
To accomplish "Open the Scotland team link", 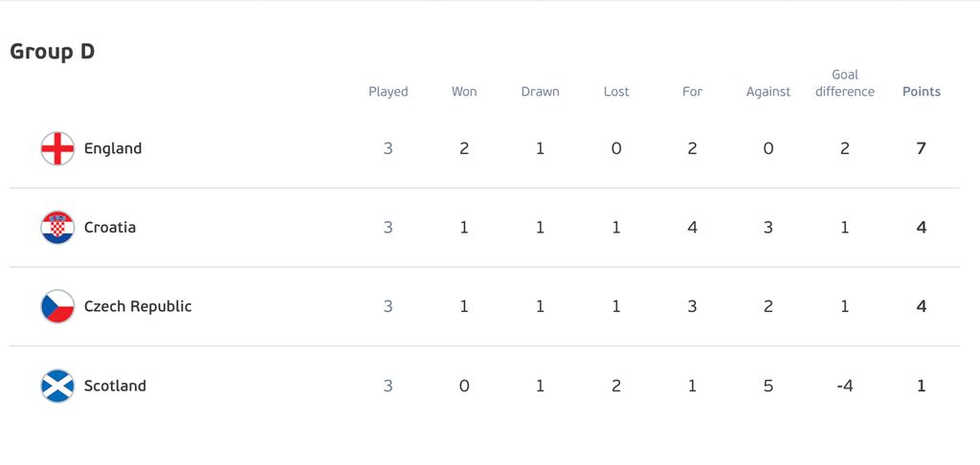I will pos(115,386).
